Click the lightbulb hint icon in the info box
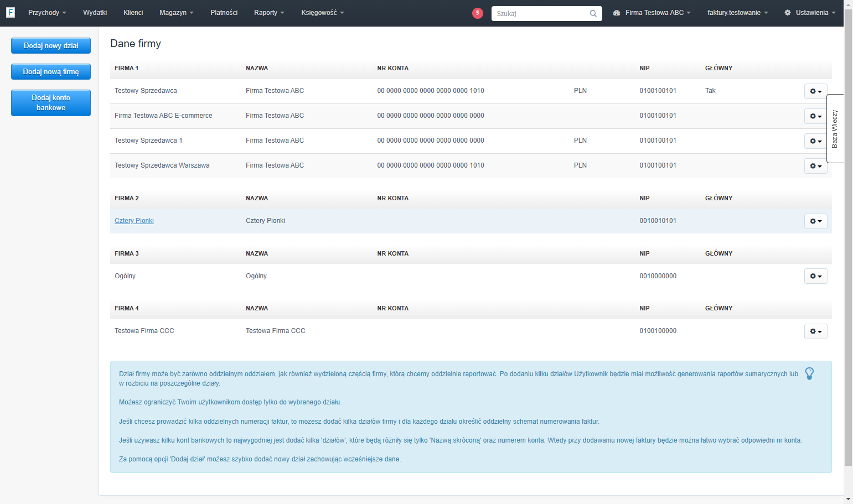Screen dimensions: 853x504 coord(809,374)
